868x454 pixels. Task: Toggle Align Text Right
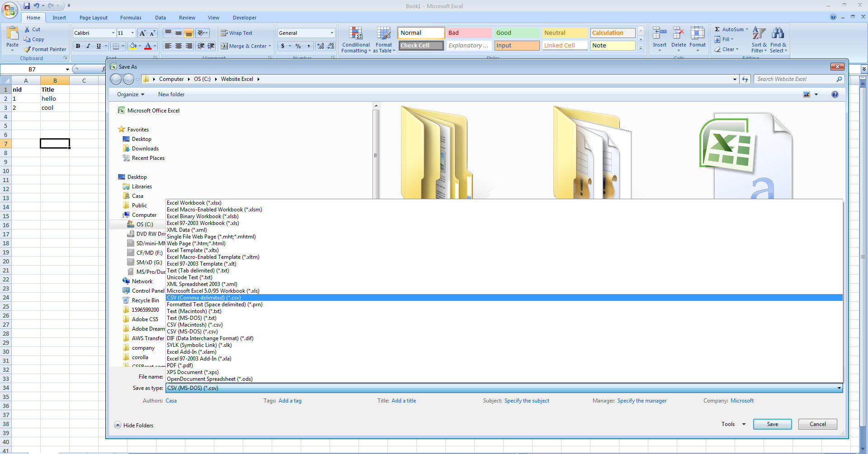pos(189,46)
